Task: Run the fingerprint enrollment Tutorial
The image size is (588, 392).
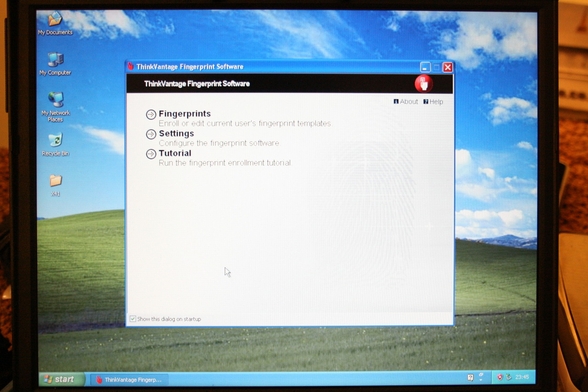Action: (x=175, y=153)
